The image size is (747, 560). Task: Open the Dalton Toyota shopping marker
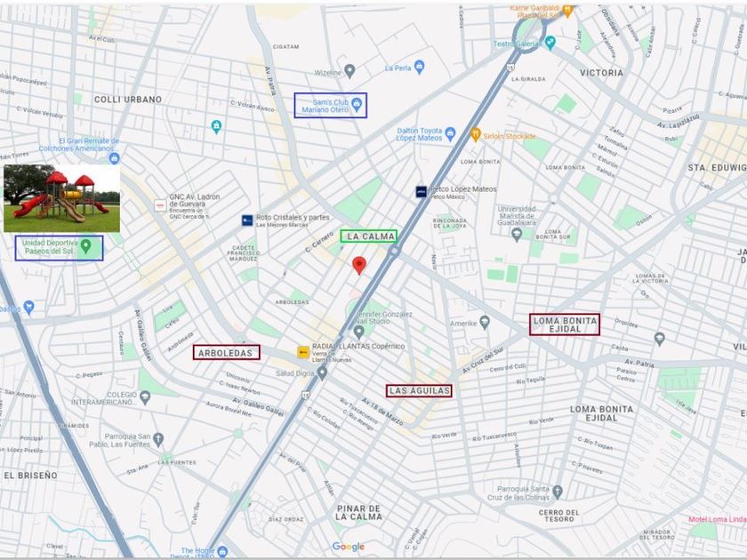[450, 134]
